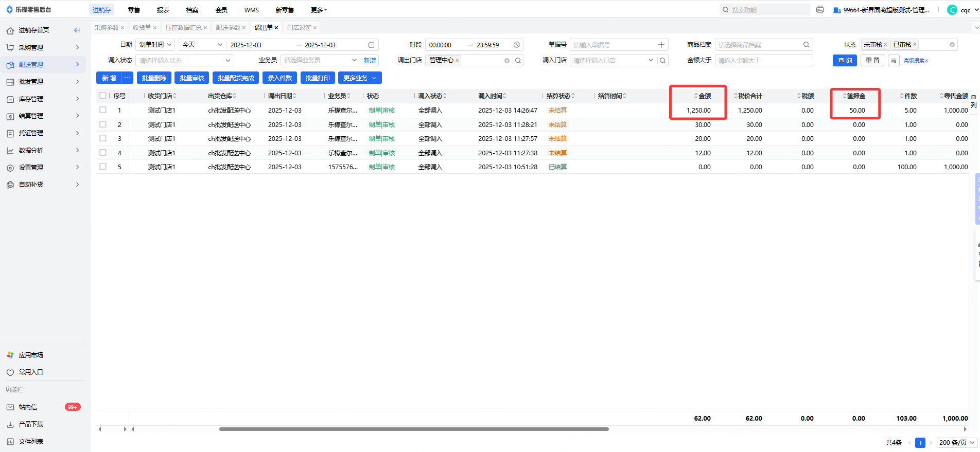Collapse sidebar using the arrow icon
Viewport: 980px width, 452px height.
77,30
